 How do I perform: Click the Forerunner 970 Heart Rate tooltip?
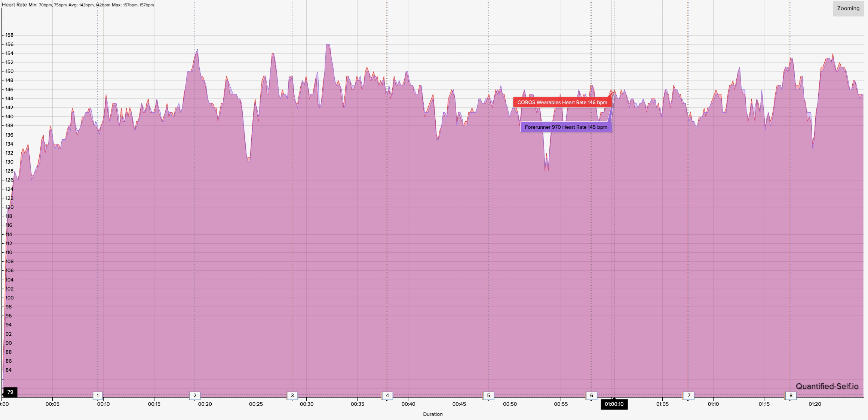(x=565, y=127)
